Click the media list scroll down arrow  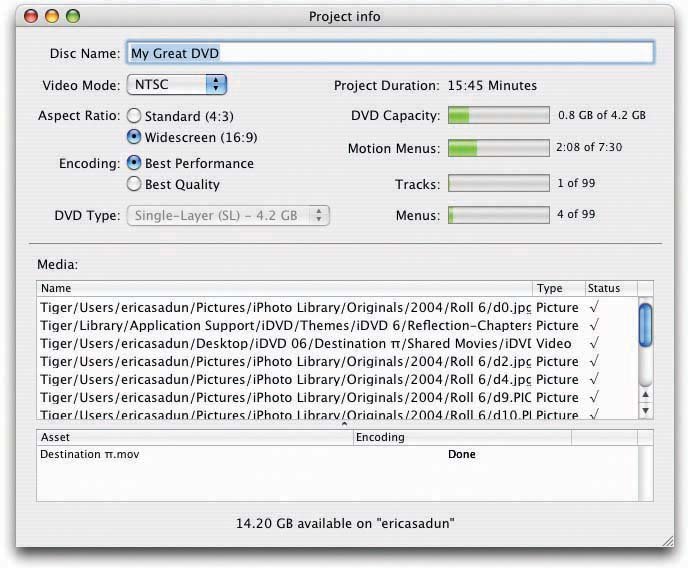[645, 410]
